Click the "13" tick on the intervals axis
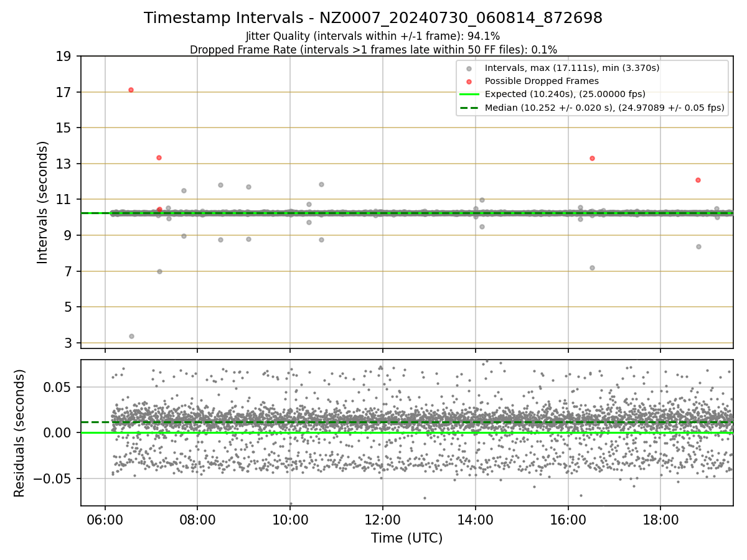 64,164
